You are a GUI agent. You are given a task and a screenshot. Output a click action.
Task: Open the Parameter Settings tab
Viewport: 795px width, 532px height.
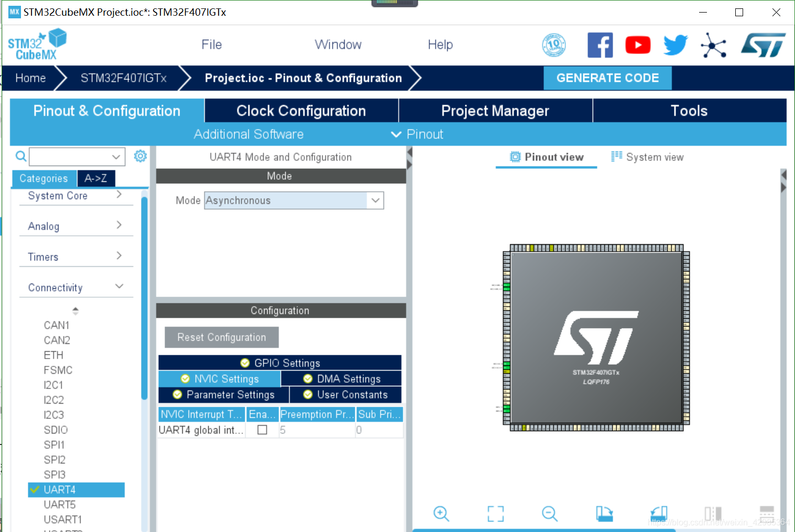pos(224,394)
